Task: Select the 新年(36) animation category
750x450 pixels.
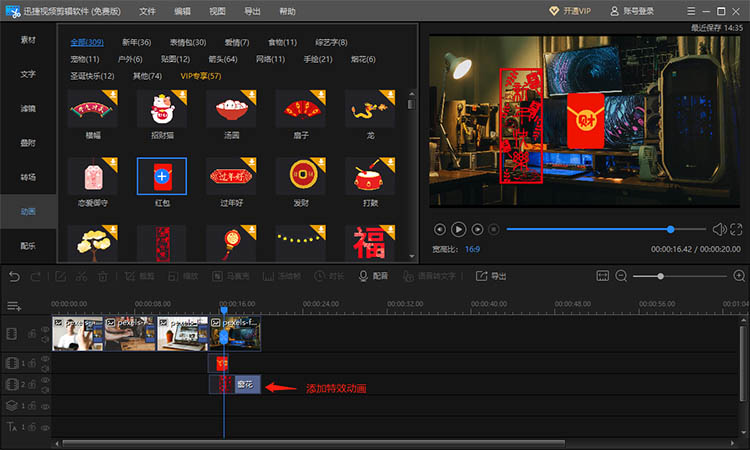Action: coord(136,42)
